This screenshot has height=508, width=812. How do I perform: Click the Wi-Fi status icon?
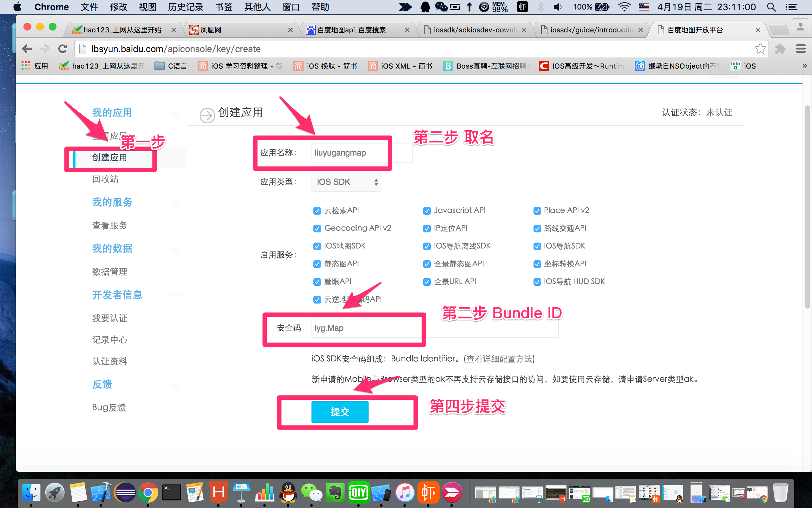coord(624,7)
